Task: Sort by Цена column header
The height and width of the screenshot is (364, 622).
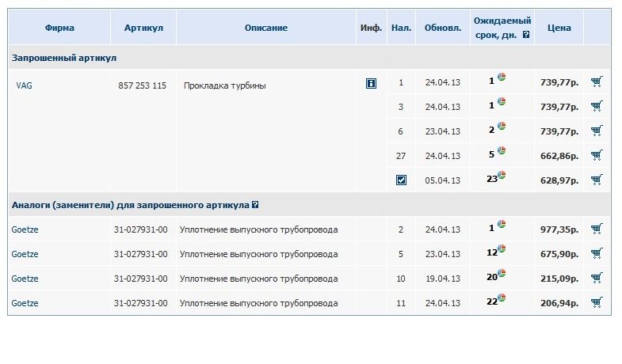Action: pyautogui.click(x=559, y=28)
